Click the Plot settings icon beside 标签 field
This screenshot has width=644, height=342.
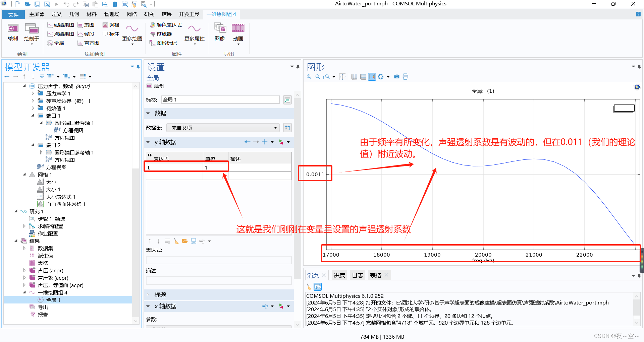(x=287, y=100)
